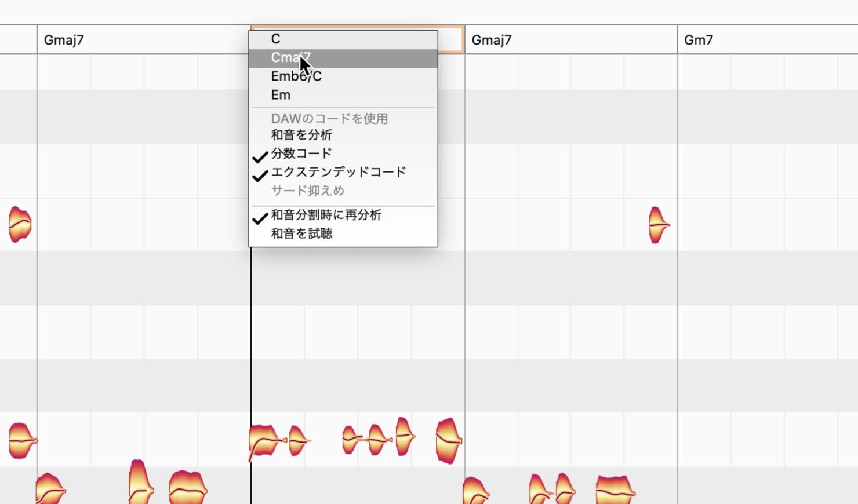Select the Em chord option
The width and height of the screenshot is (858, 504).
(x=343, y=94)
